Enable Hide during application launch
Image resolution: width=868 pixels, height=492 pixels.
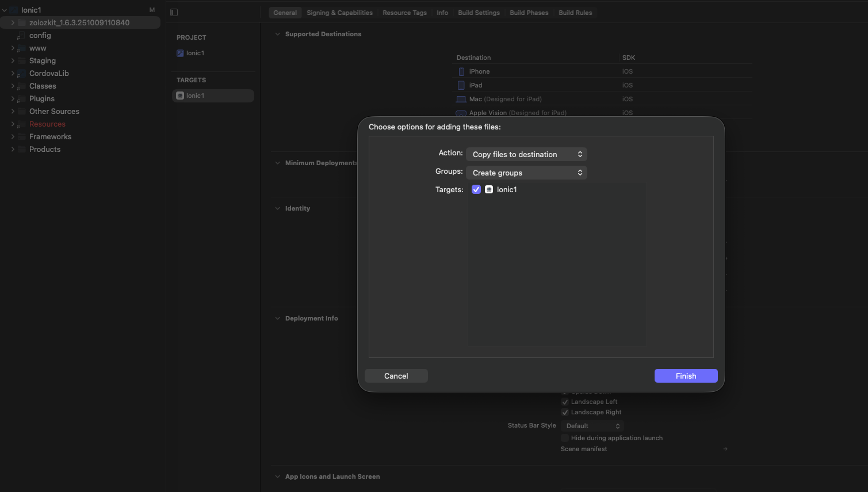[565, 438]
